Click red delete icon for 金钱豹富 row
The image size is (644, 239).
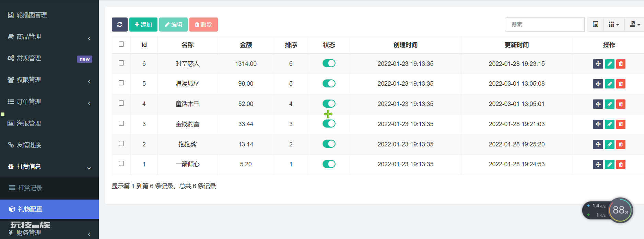pyautogui.click(x=621, y=124)
